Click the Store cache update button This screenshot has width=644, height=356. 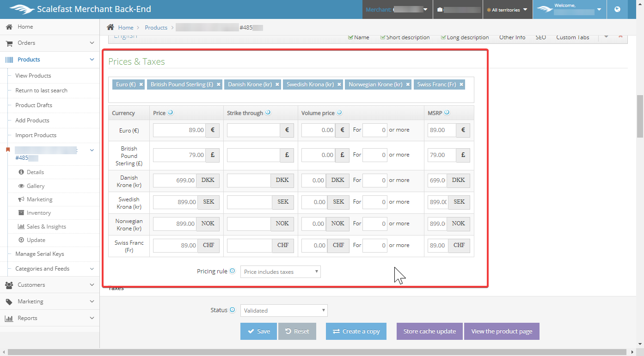(x=429, y=331)
